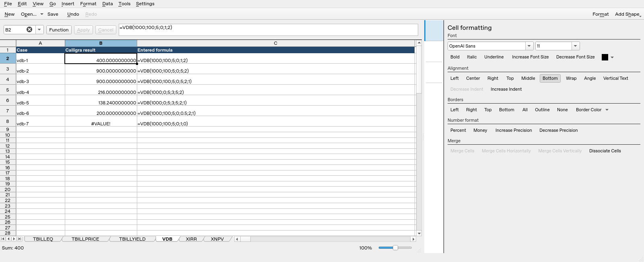The image size is (644, 262).
Task: Toggle Bottom vertical alignment
Action: (x=550, y=78)
